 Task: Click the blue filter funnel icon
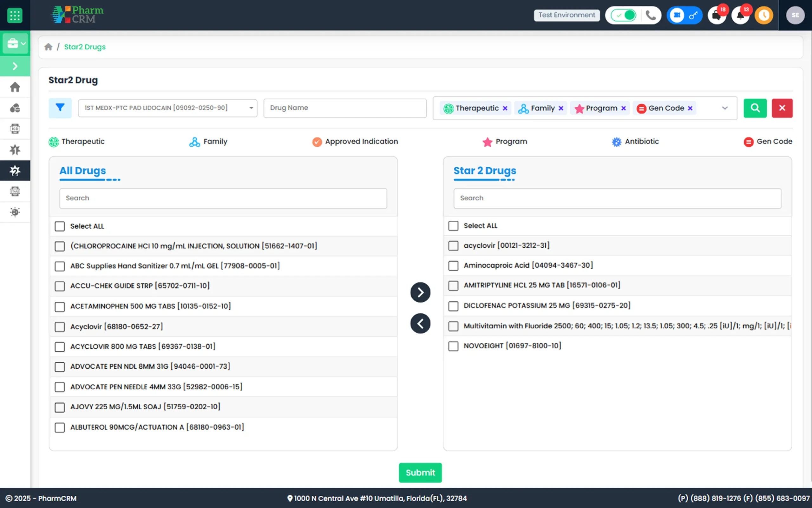(x=60, y=108)
